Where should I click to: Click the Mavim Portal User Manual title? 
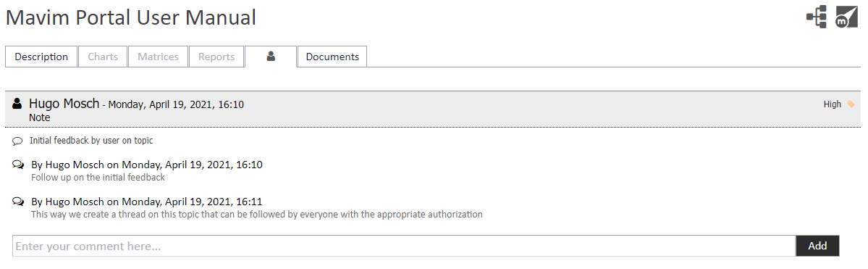click(x=131, y=17)
